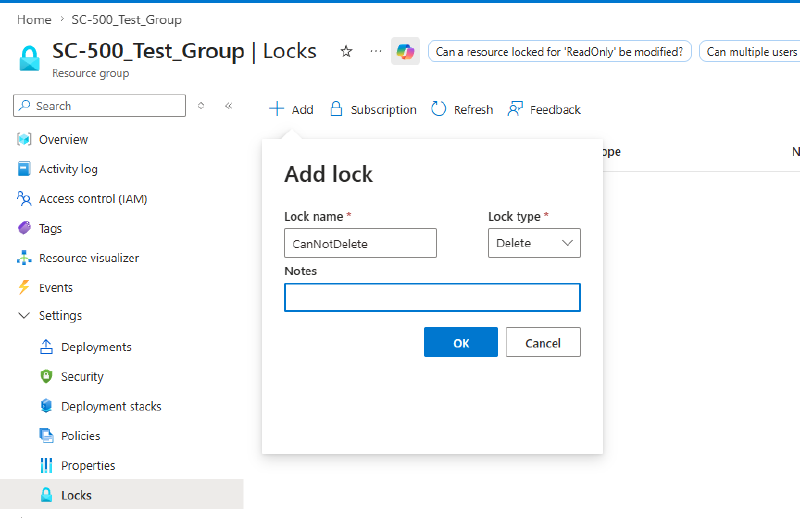Click the 'Lock name' field label
The image size is (800, 518).
pyautogui.click(x=314, y=216)
